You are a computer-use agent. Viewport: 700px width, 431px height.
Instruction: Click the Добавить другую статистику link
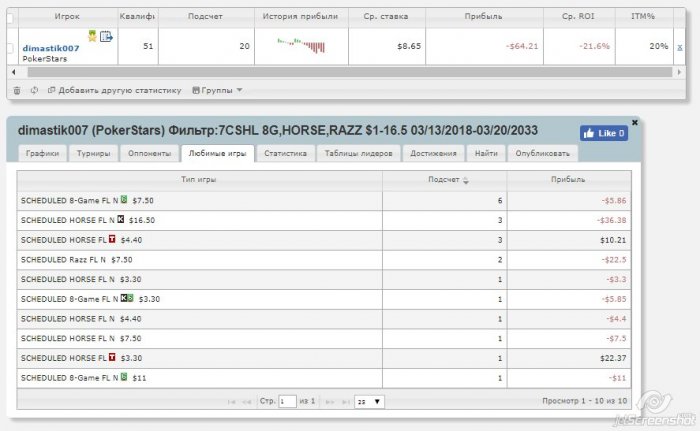point(115,90)
